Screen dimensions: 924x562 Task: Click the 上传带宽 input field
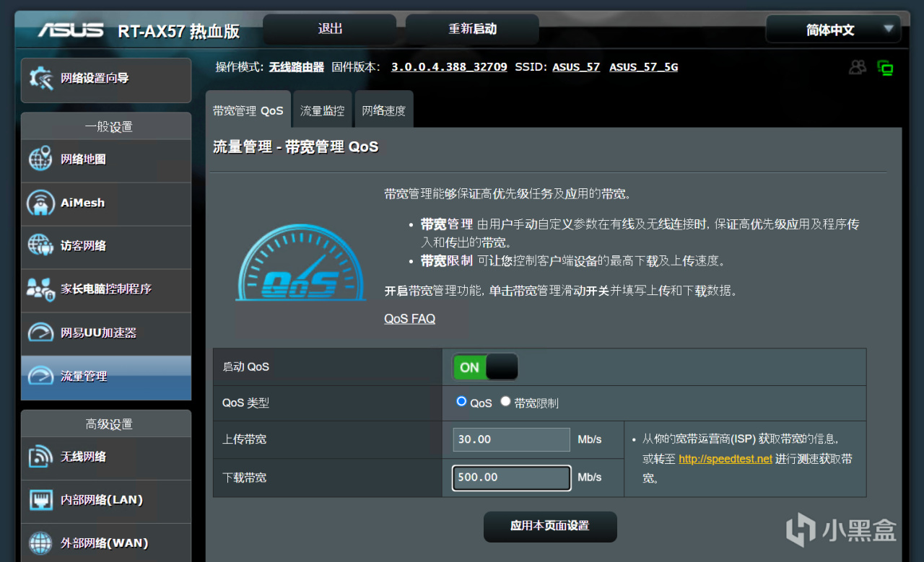tap(512, 439)
